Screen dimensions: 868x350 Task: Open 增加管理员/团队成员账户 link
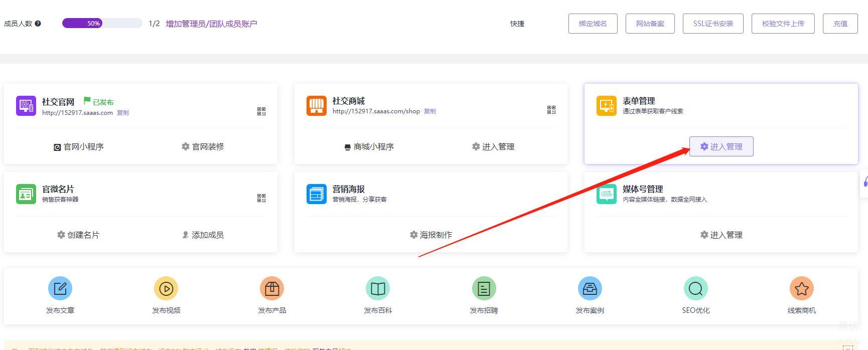pyautogui.click(x=211, y=24)
